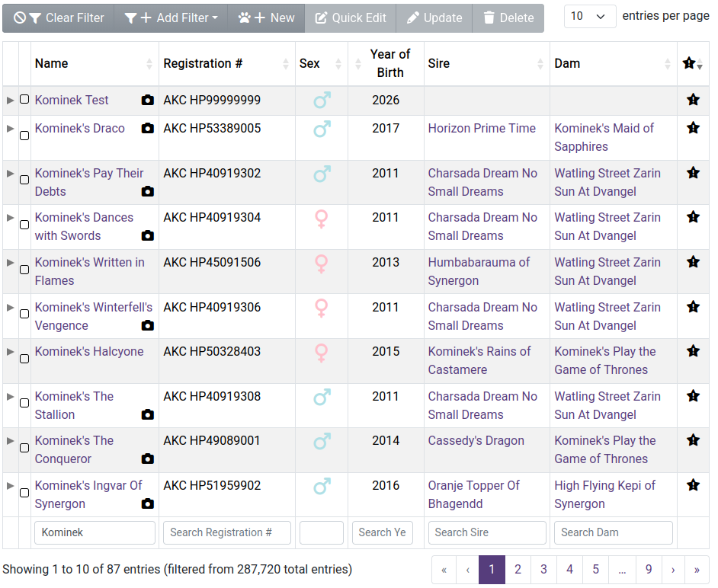The image size is (718, 588).
Task: Click the star column header icon
Action: pos(689,63)
